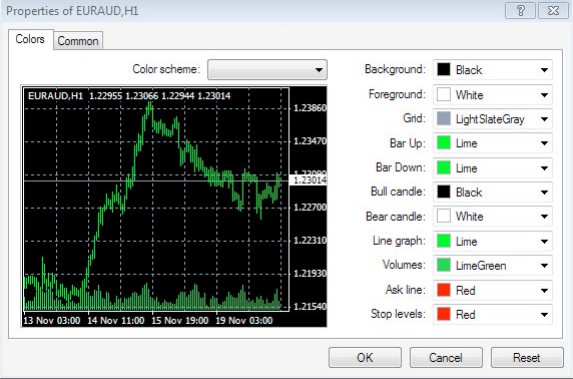Screen dimensions: 573x379
Task: Click the lime Bar Up color swatch
Action: (444, 143)
